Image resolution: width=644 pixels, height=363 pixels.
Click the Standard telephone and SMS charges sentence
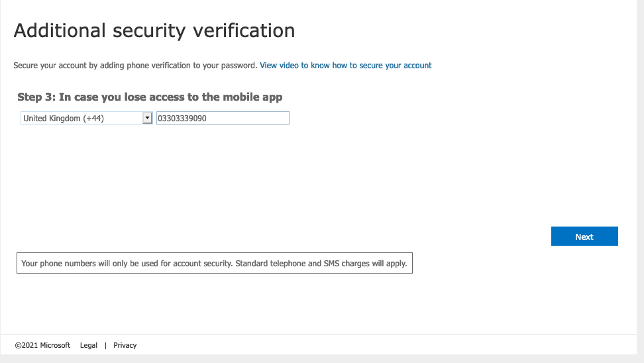pyautogui.click(x=321, y=263)
